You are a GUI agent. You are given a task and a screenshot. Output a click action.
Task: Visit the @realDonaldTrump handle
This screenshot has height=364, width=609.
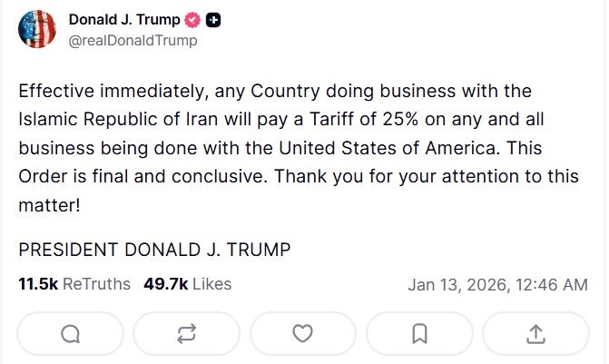pyautogui.click(x=133, y=41)
